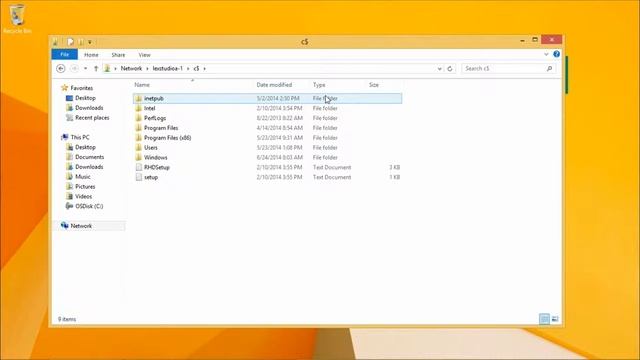Expand the ribbon with the chevron
This screenshot has height=360, width=640.
coord(546,54)
